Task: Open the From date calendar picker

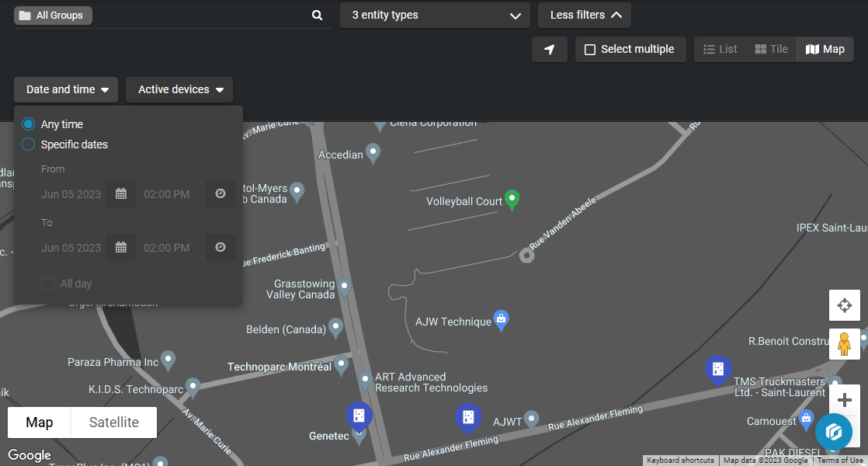Action: pos(120,193)
